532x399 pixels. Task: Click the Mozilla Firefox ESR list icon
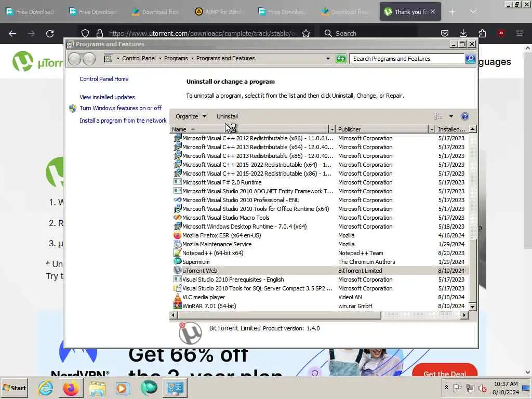177,235
